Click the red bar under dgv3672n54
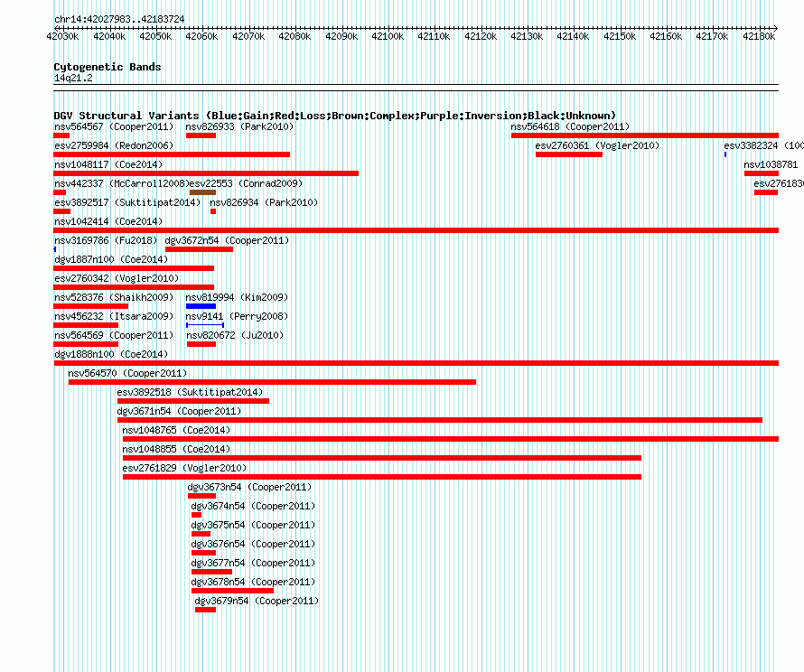This screenshot has height=672, width=804. tap(199, 249)
